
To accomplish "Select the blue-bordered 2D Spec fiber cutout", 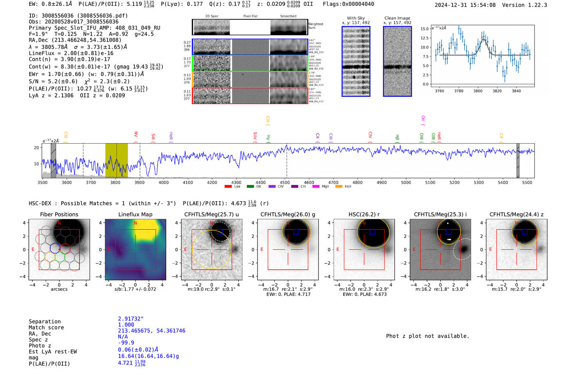I will [x=212, y=47].
